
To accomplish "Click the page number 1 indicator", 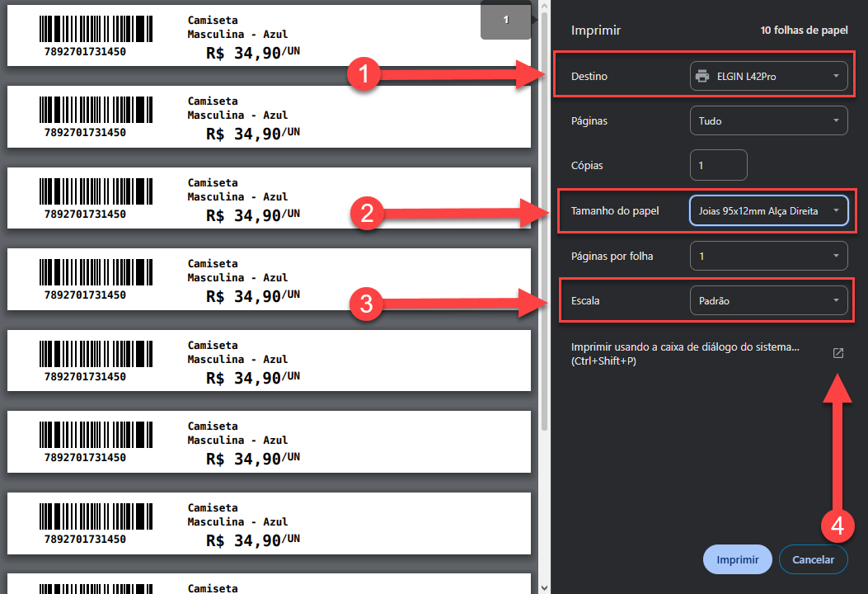I will point(505,20).
